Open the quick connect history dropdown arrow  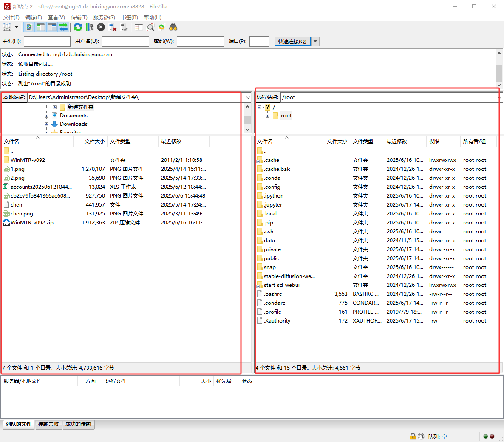315,41
